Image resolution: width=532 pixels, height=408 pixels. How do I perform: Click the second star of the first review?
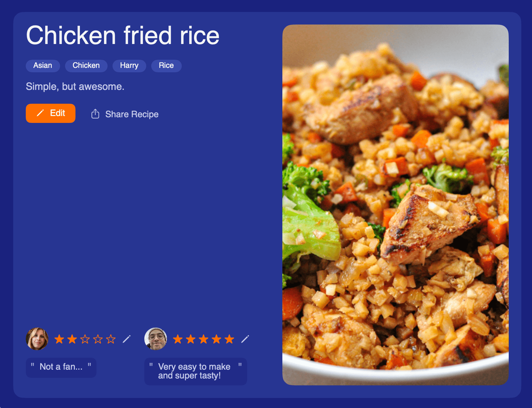click(x=72, y=339)
